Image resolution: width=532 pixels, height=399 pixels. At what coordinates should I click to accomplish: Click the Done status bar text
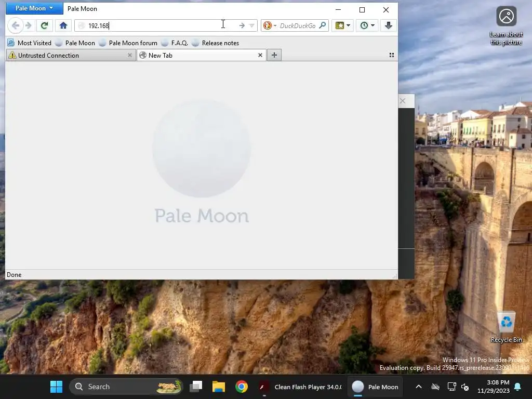(14, 275)
